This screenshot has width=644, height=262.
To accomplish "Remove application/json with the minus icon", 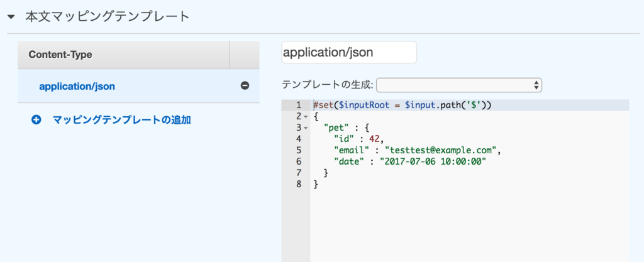I will point(245,86).
